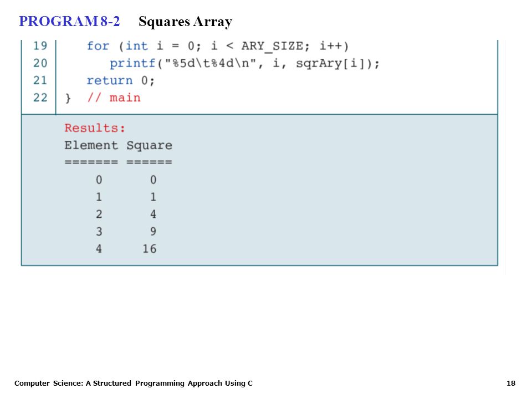Click the footer book title text
Image resolution: width=532 pixels, height=399 pixels.
point(134,383)
